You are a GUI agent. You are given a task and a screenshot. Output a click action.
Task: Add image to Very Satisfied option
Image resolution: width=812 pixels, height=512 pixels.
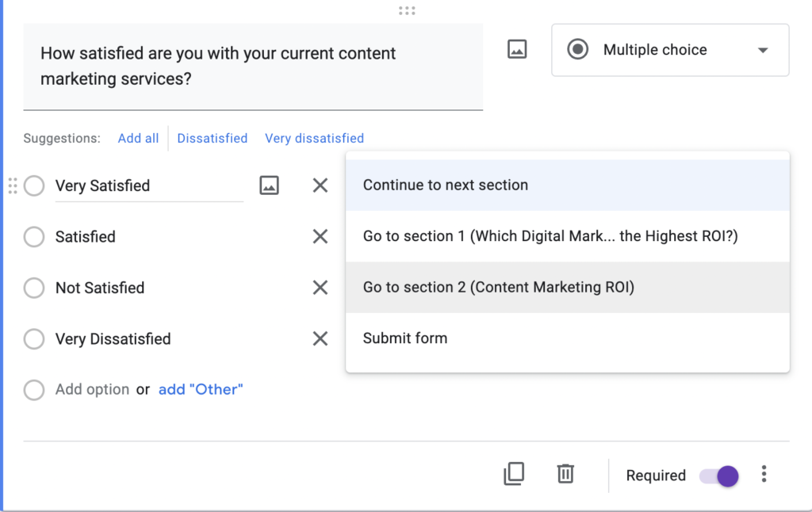click(x=270, y=185)
